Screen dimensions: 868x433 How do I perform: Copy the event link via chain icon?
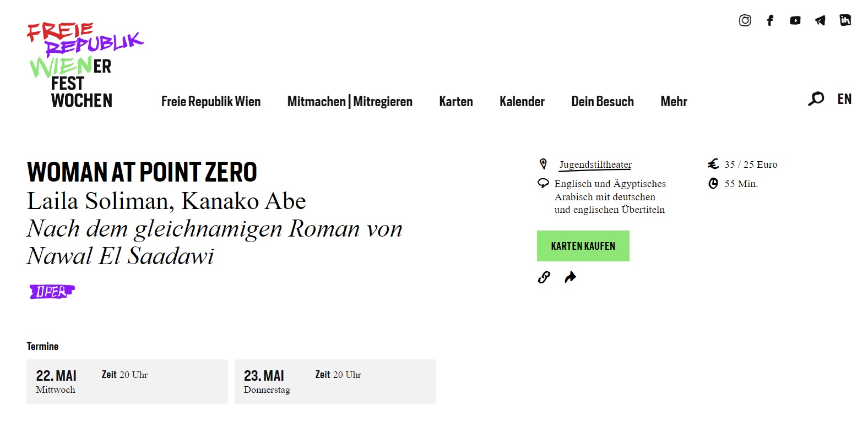(x=544, y=277)
